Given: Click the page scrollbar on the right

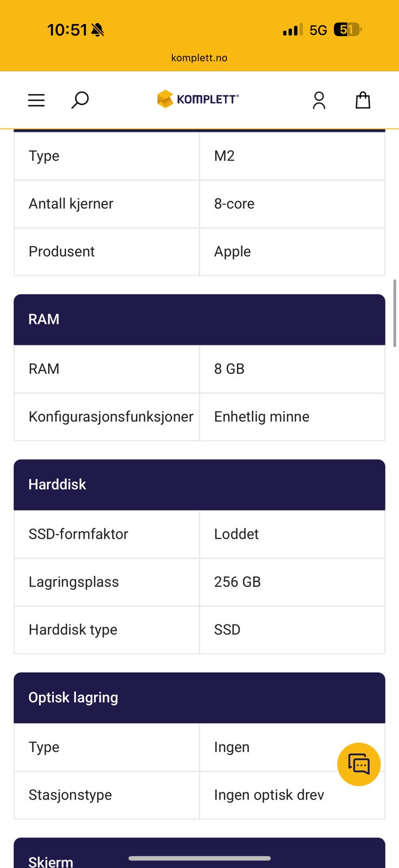Looking at the screenshot, I should (395, 314).
